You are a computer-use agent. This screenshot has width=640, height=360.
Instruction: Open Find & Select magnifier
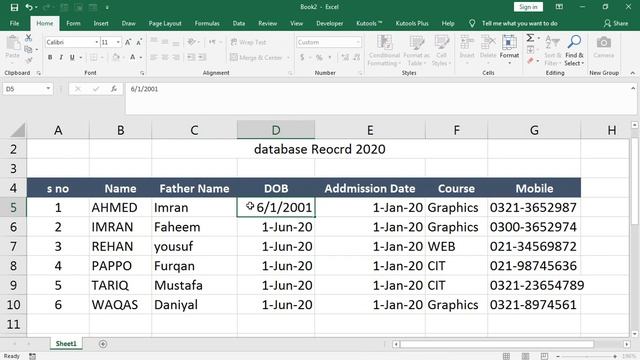pyautogui.click(x=574, y=50)
